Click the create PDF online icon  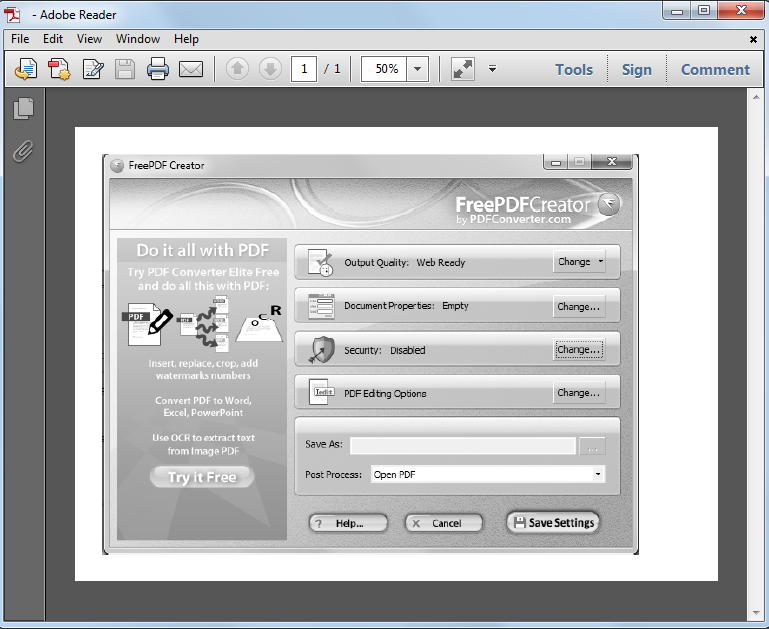(59, 69)
